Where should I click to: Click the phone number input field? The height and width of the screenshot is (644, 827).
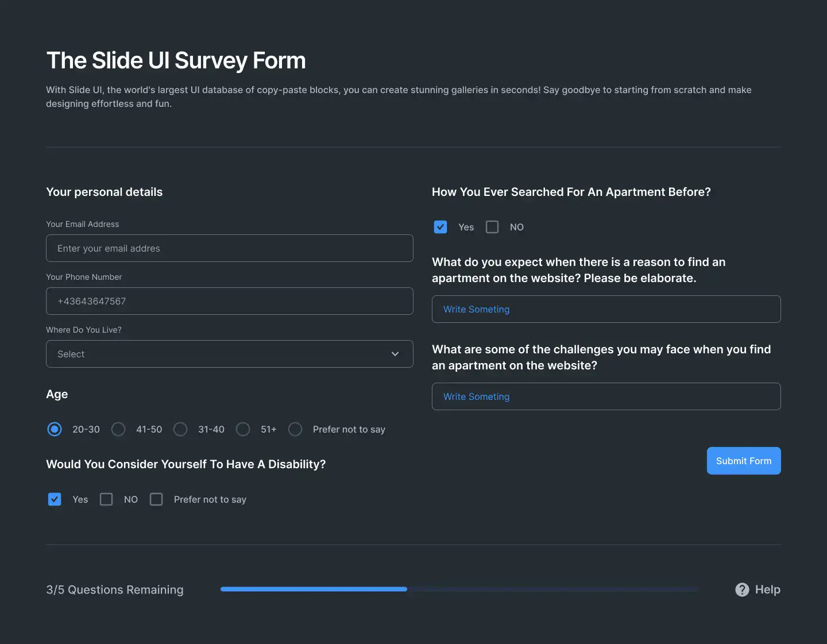[x=230, y=301]
